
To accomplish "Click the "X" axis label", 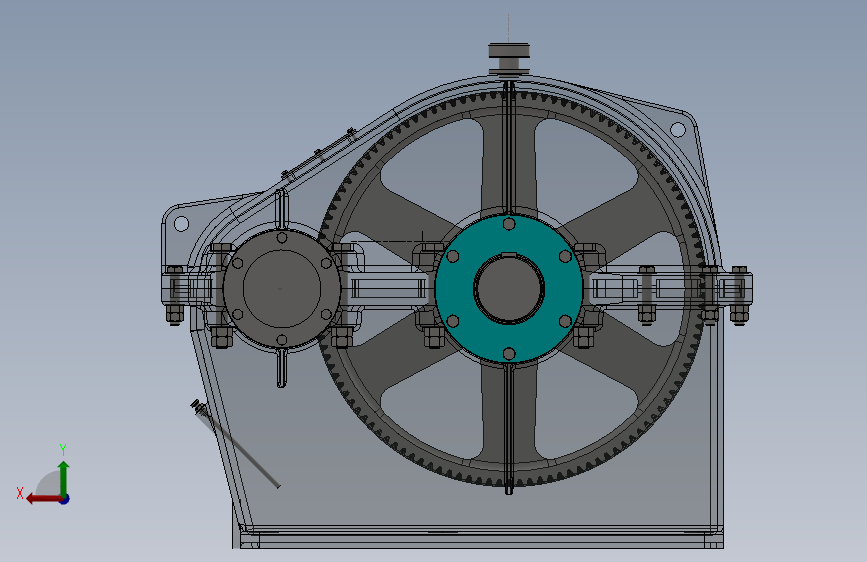I will (x=20, y=493).
